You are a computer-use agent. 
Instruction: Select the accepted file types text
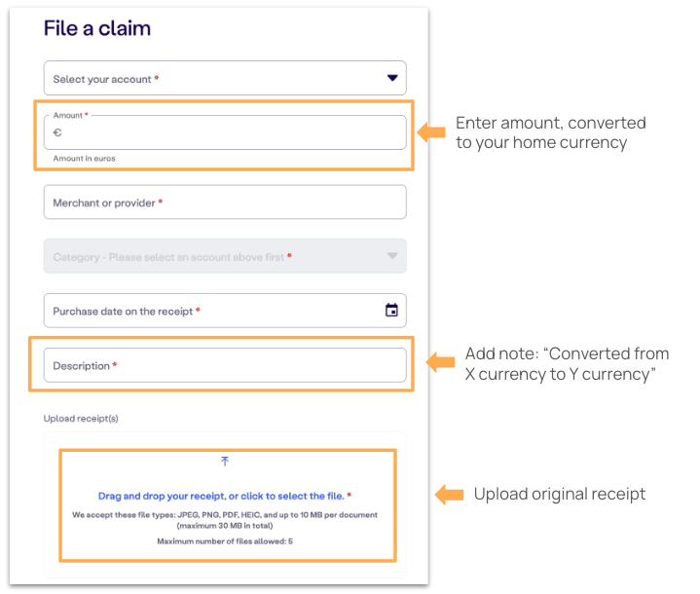(x=225, y=520)
